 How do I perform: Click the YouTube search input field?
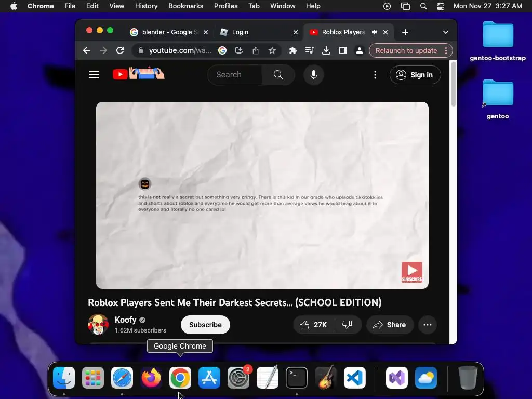click(235, 75)
